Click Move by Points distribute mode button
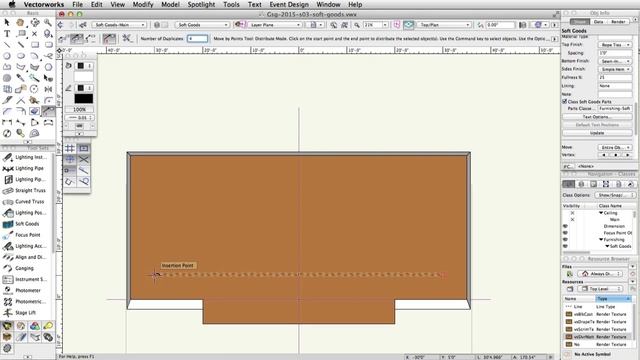 [x=76, y=39]
